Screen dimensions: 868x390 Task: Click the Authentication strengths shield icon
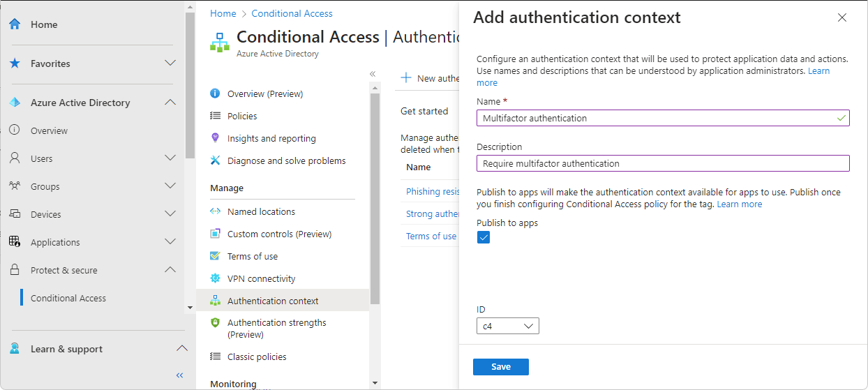[x=215, y=323]
